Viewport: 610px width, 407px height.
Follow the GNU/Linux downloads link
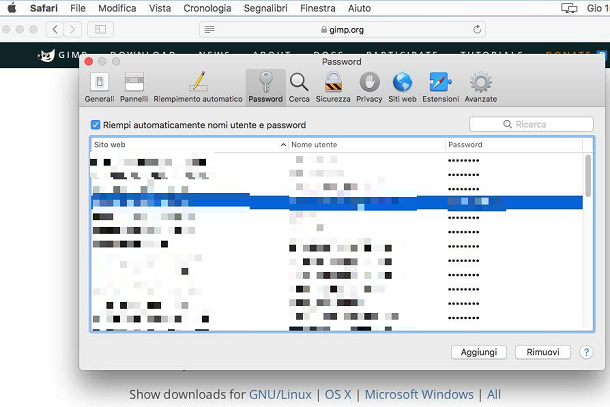pyautogui.click(x=280, y=395)
